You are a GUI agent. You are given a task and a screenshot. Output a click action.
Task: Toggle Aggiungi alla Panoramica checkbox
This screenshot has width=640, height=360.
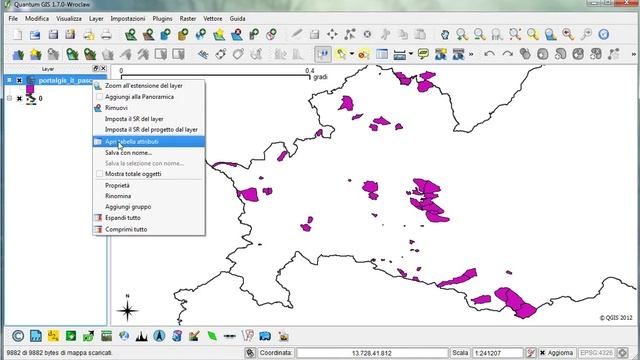coord(99,97)
